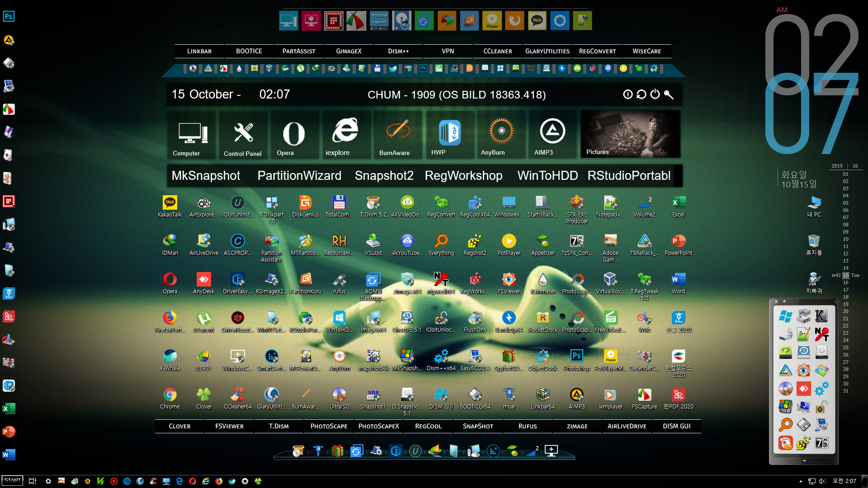This screenshot has height=488, width=868.
Task: Select the WISECARE tab
Action: [647, 51]
